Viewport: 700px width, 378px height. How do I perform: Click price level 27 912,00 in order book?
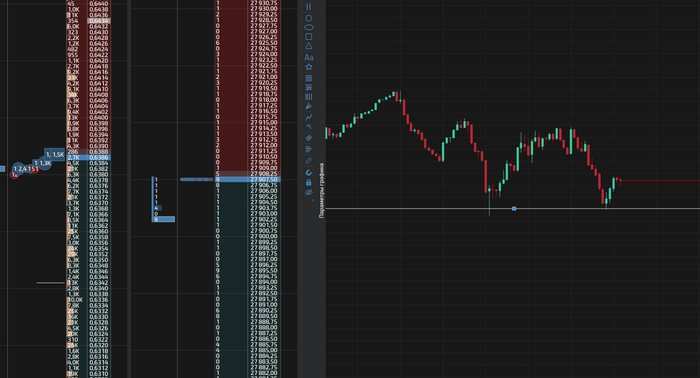(x=263, y=145)
